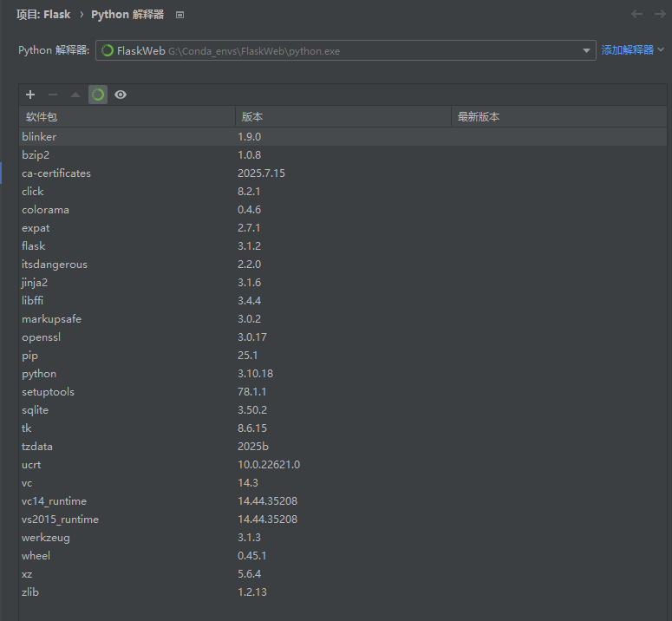Screen dimensions: 672x621
Task: Select the FlaskWeb interpreter field
Action: click(x=345, y=50)
